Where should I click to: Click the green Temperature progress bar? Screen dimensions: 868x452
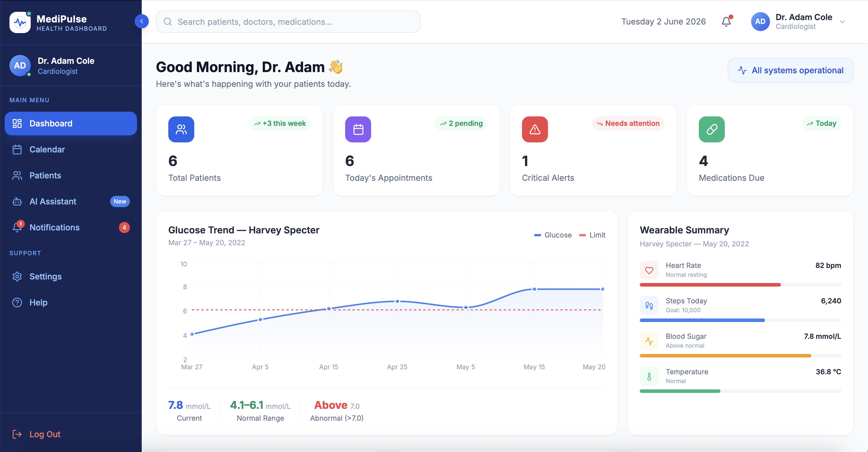[680, 391]
